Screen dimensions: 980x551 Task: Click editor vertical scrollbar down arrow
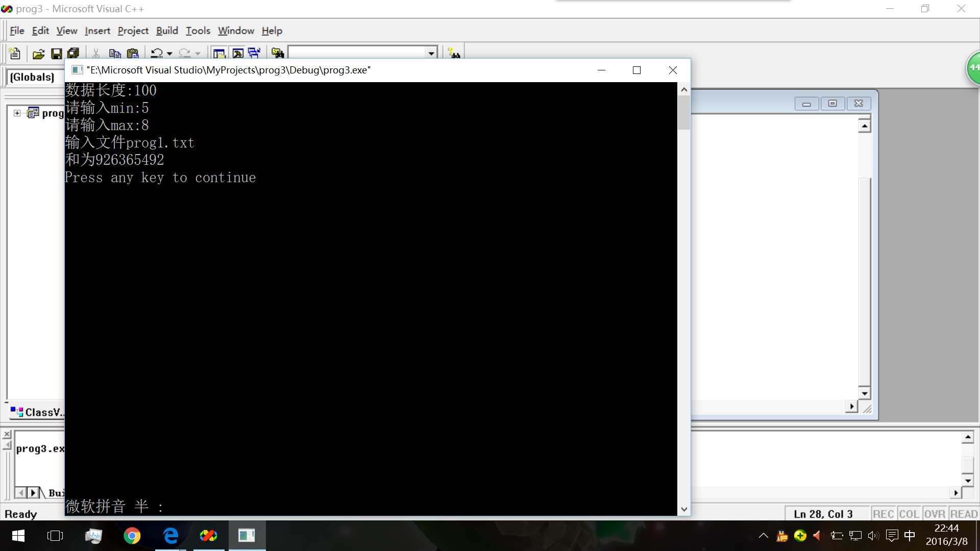(864, 393)
